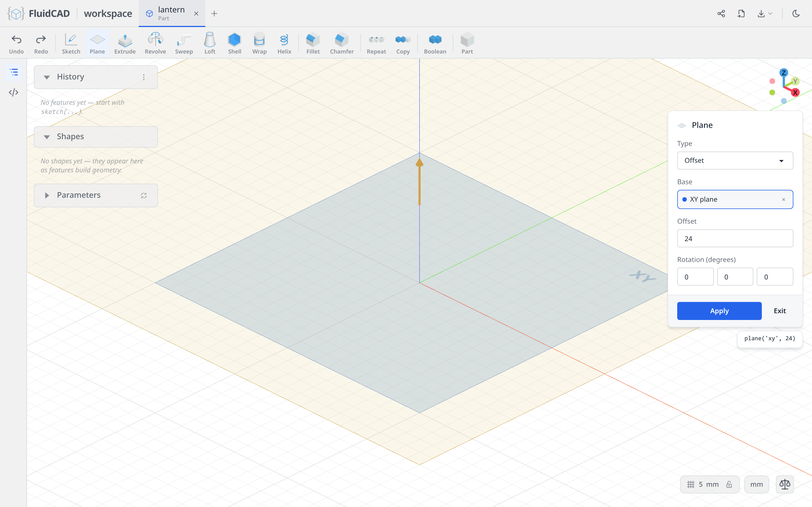Viewport: 812px width, 507px height.
Task: Open the code view sidebar icon
Action: pos(14,92)
